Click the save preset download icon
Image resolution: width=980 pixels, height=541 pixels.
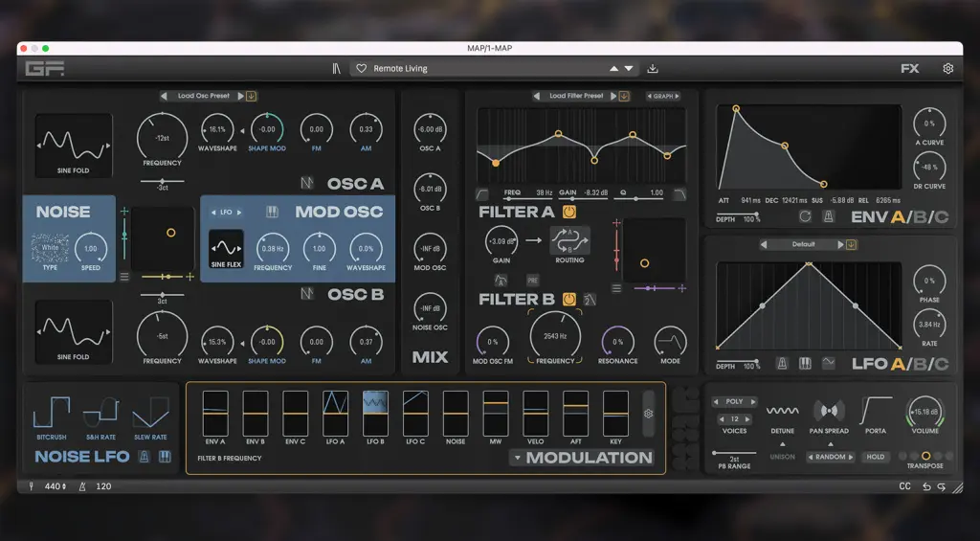tap(653, 69)
